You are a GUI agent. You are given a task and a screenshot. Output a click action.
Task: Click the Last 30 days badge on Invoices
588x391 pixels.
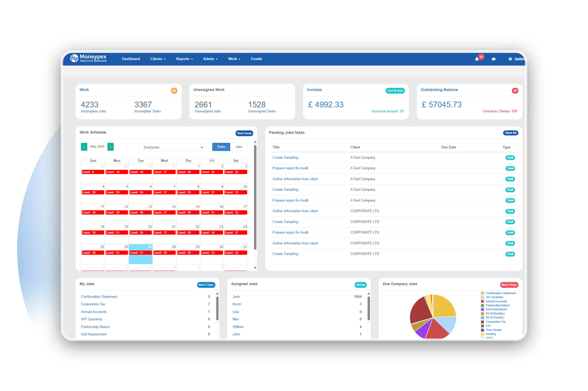(395, 90)
